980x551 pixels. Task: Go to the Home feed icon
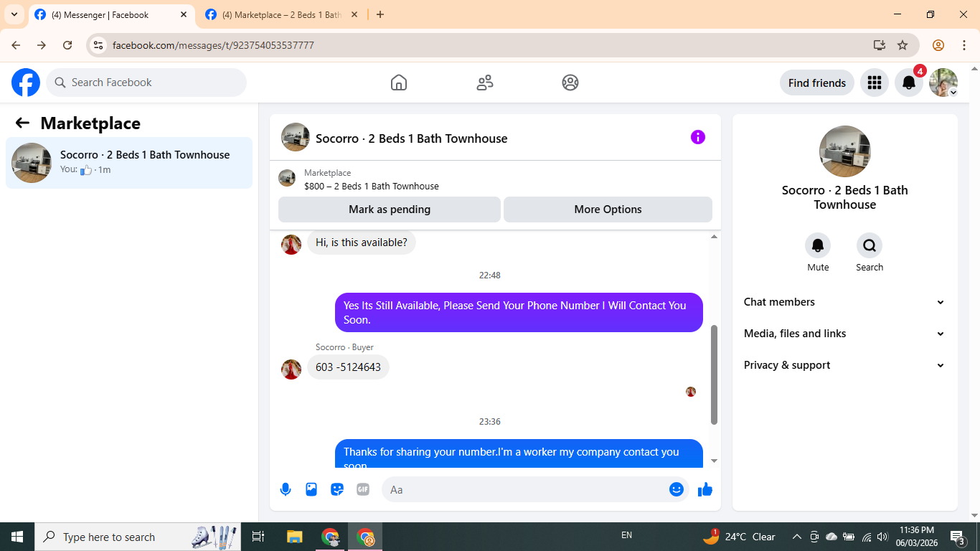[399, 83]
